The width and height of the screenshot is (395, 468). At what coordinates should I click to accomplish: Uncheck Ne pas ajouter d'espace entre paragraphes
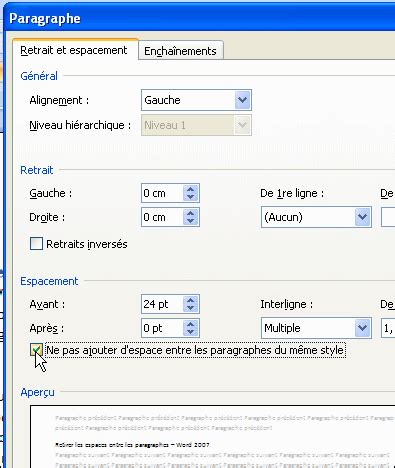click(36, 350)
